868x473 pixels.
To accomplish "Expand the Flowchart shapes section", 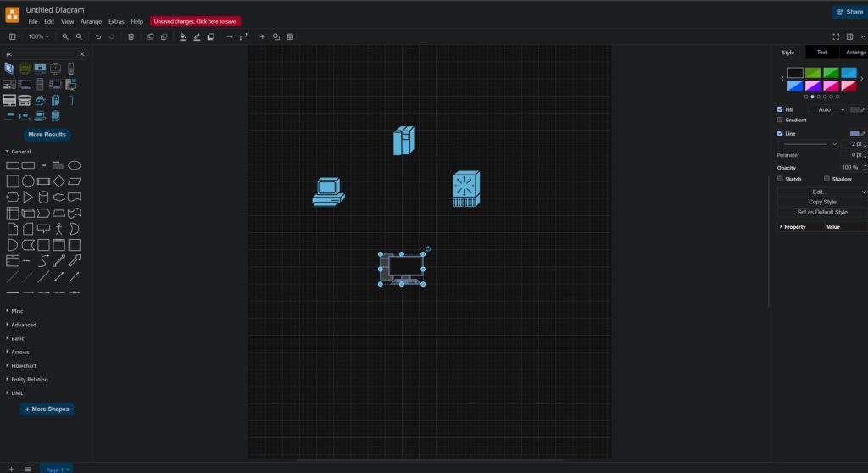I will 23,365.
